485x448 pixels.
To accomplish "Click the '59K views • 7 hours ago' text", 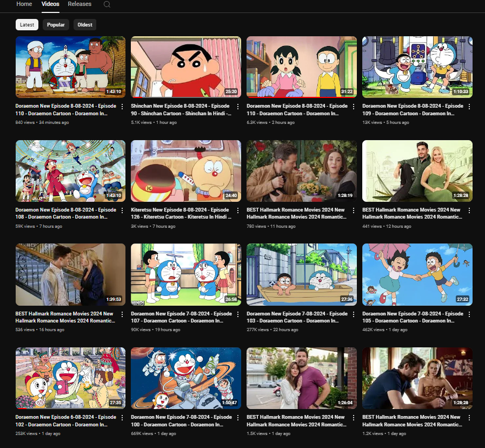I will coord(39,226).
